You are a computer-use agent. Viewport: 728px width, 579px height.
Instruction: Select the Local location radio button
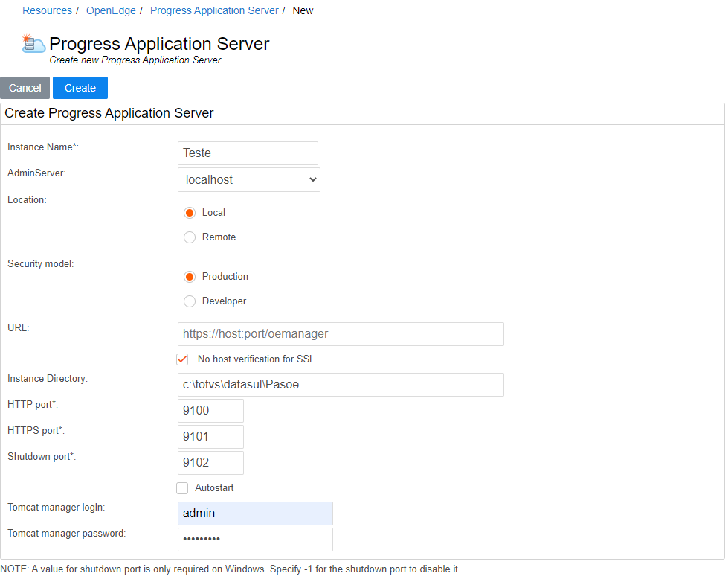(x=190, y=213)
